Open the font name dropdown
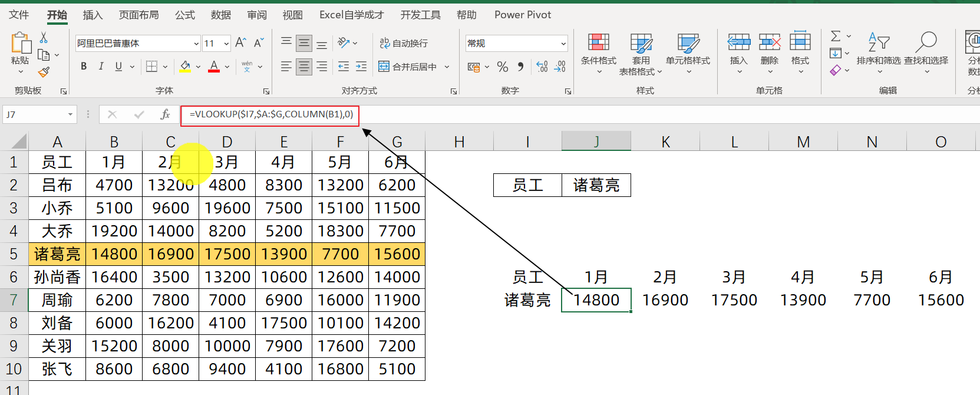 pos(196,43)
